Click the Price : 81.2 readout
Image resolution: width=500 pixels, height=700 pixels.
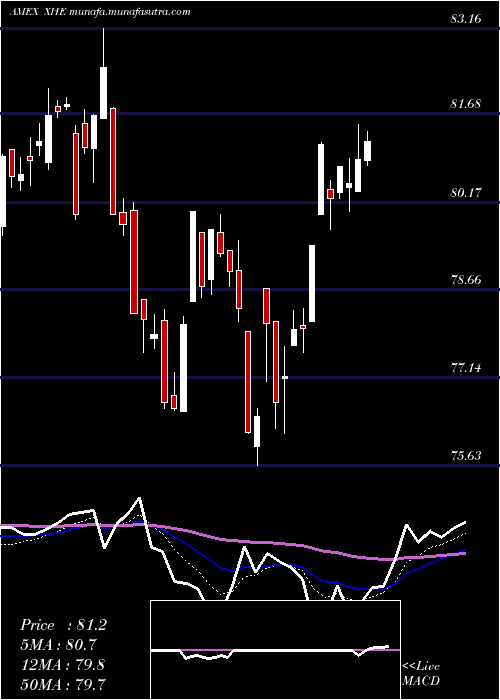coord(63,625)
